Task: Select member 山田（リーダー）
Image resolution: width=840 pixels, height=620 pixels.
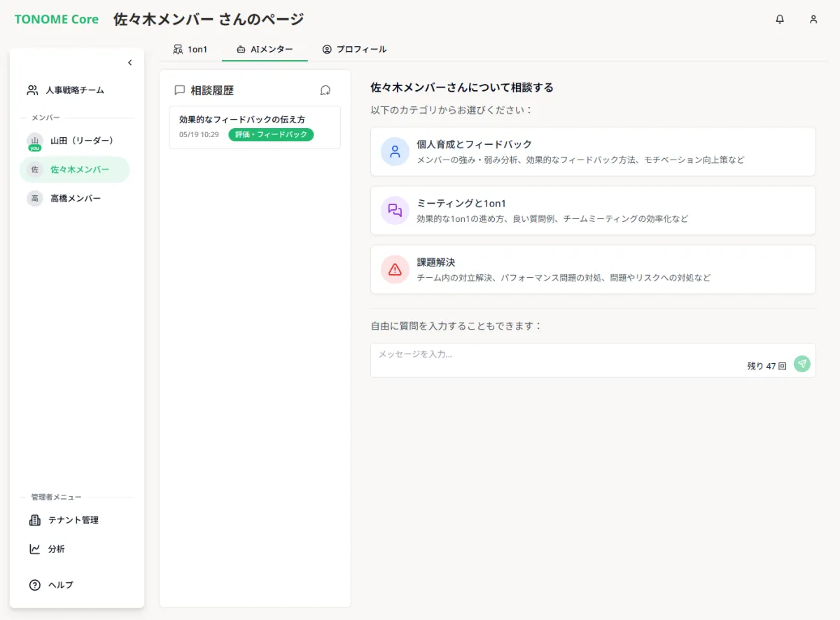Action: coord(81,141)
